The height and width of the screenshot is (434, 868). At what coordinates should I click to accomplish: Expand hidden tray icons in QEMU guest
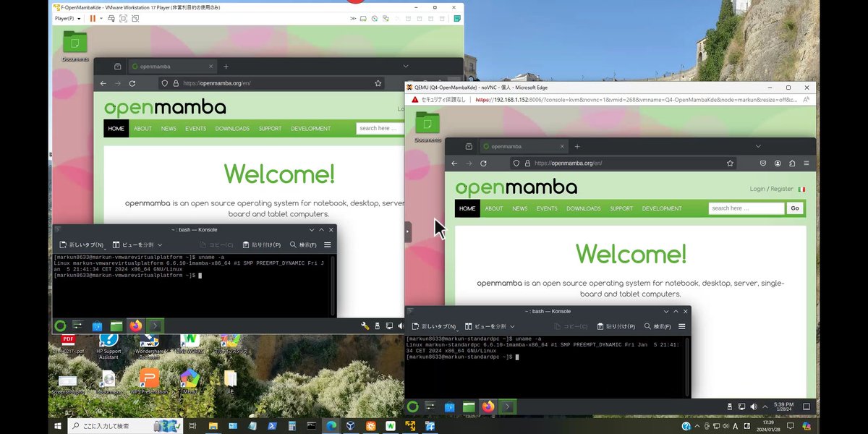coord(765,407)
